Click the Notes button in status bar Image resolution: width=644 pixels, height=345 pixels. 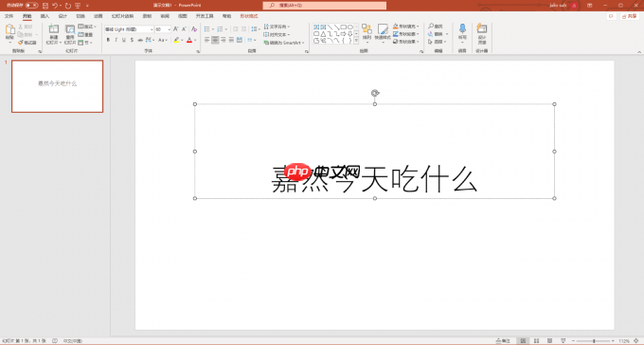click(503, 341)
